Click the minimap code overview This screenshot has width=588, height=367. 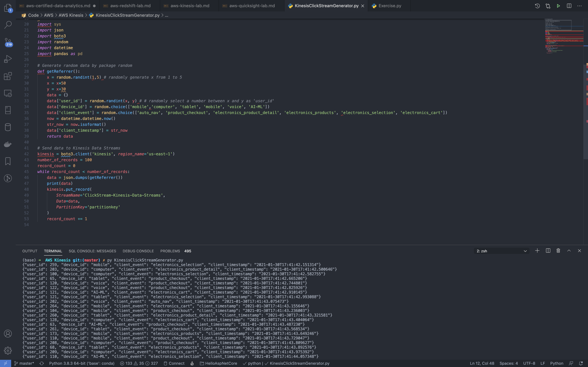[564, 36]
